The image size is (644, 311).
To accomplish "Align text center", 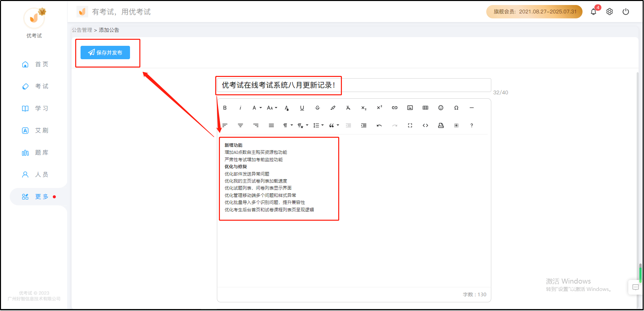I will (x=240, y=125).
